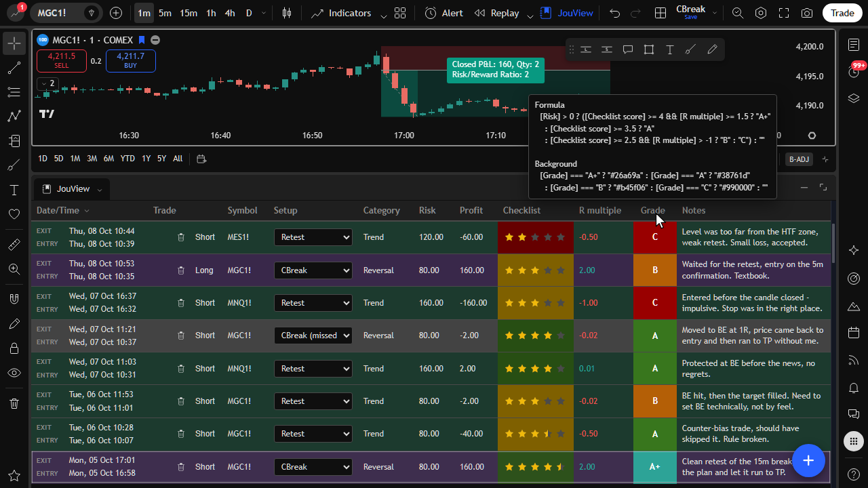Open the JouView tab dropdown arrow
868x488 pixels.
pos(100,190)
